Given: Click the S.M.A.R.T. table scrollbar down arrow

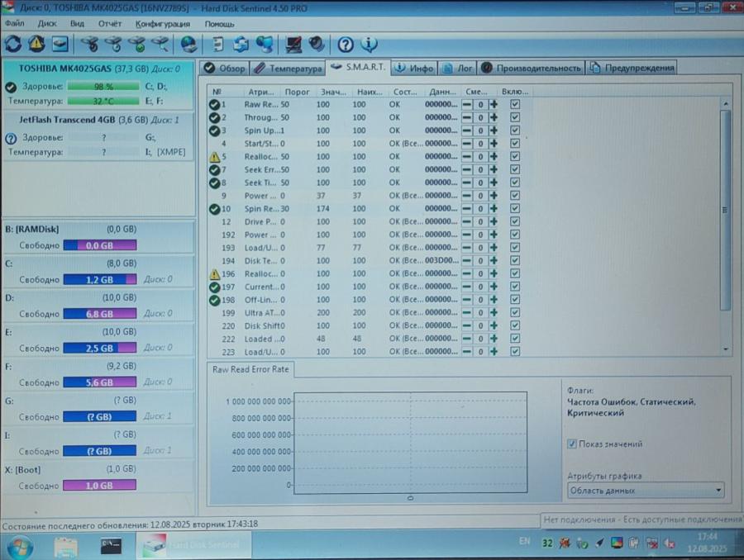Looking at the screenshot, I should tap(726, 350).
